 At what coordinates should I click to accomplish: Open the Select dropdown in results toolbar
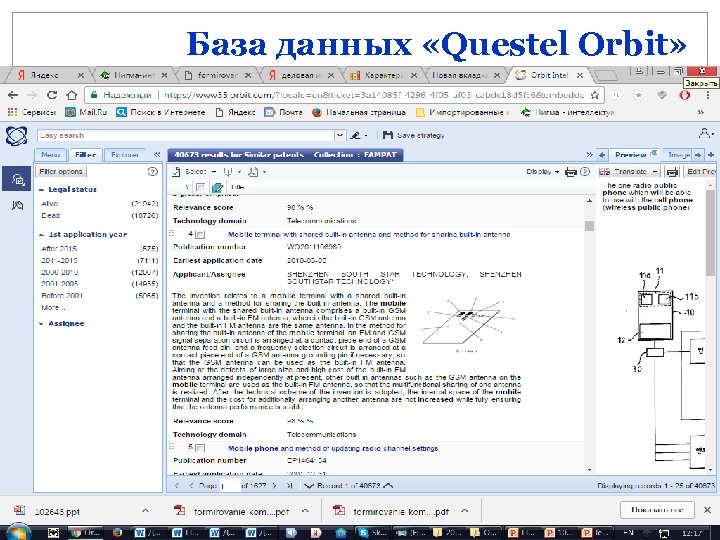(214, 172)
